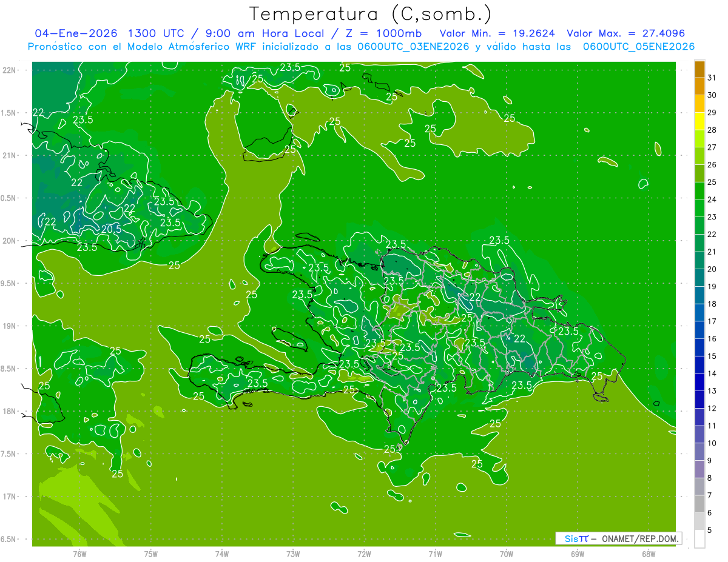Click the '21N' latitude axis label
The image size is (728, 562).
10,155
